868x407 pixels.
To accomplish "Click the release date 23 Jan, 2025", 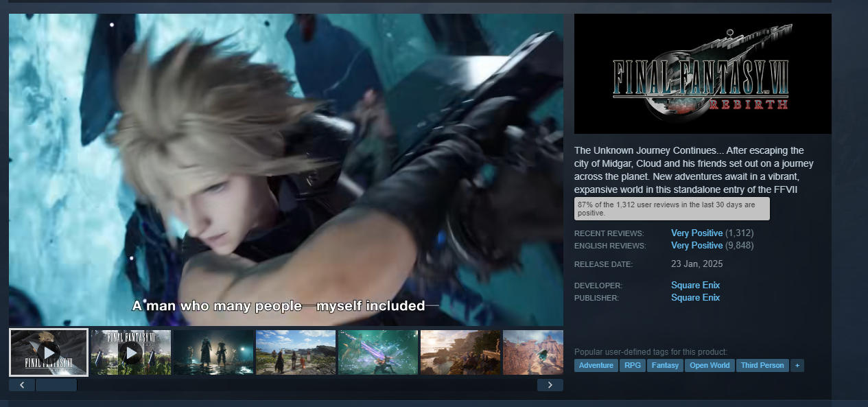I will pyautogui.click(x=696, y=264).
